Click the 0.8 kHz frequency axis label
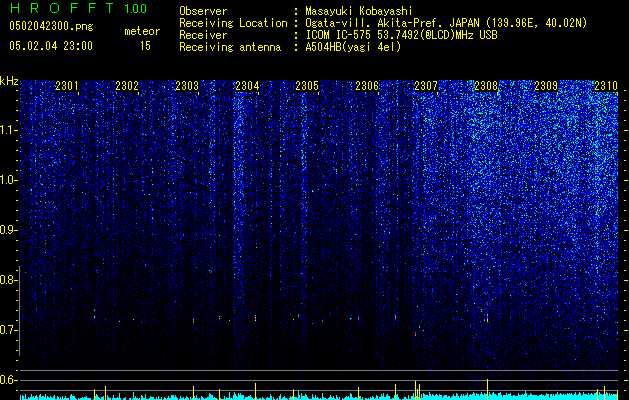The image size is (629, 400). (8, 280)
